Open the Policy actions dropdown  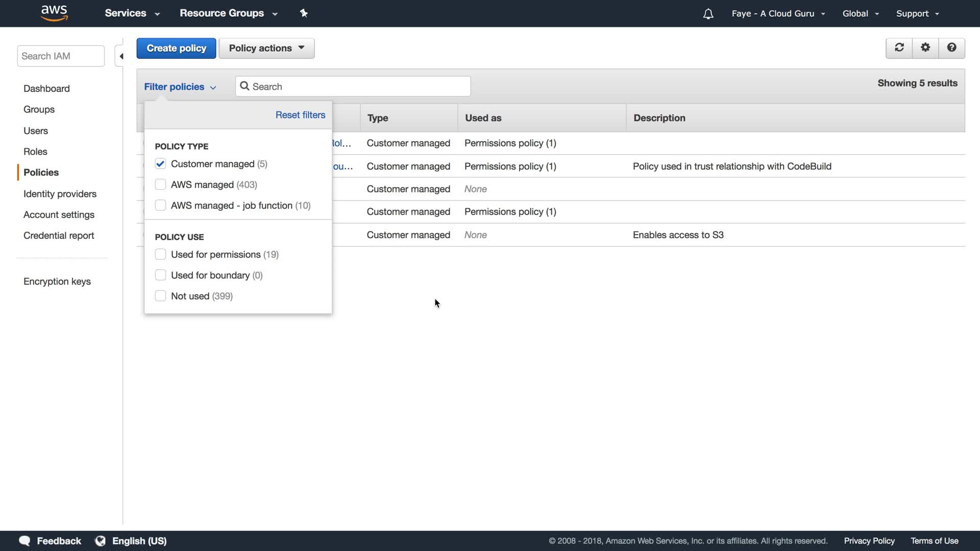coord(266,48)
